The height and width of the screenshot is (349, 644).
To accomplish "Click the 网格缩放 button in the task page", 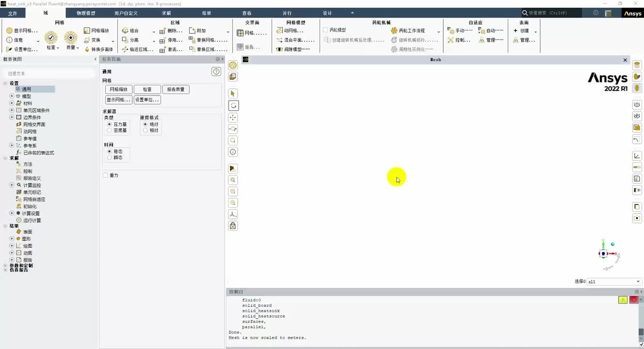I will pyautogui.click(x=119, y=89).
